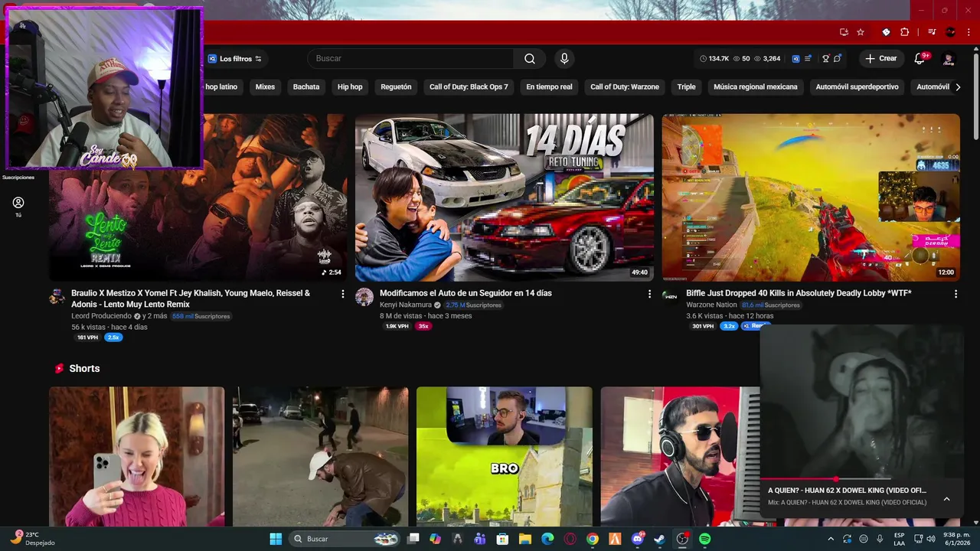The image size is (980, 551).
Task: Select the Triple chip
Action: (687, 87)
